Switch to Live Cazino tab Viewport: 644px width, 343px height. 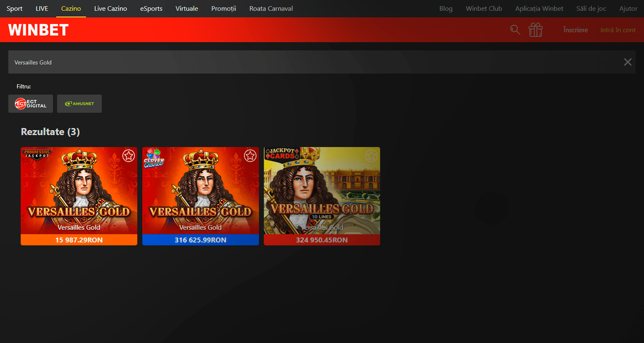tap(110, 9)
